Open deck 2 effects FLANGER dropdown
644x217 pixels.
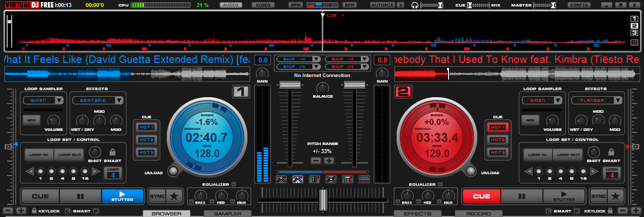point(596,100)
